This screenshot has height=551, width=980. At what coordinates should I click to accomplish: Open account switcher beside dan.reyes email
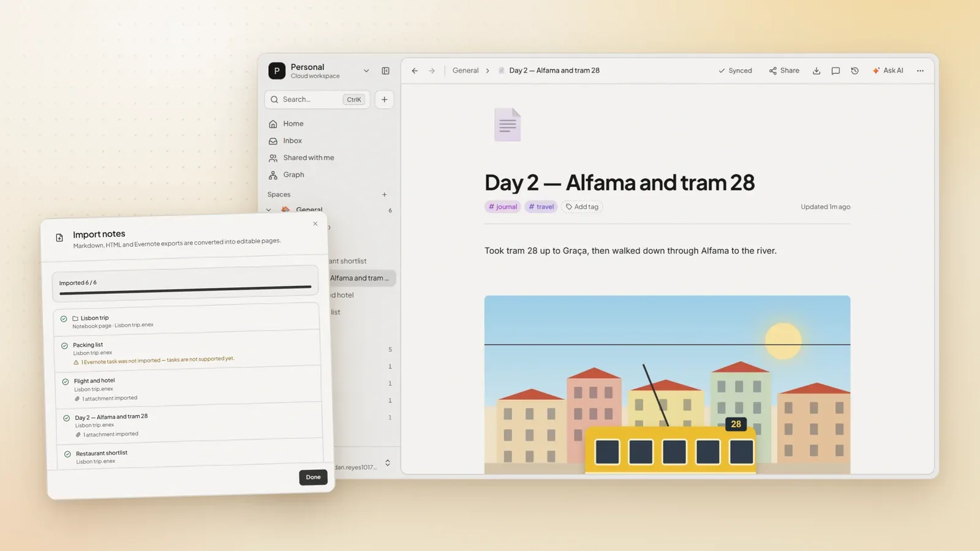pos(387,463)
